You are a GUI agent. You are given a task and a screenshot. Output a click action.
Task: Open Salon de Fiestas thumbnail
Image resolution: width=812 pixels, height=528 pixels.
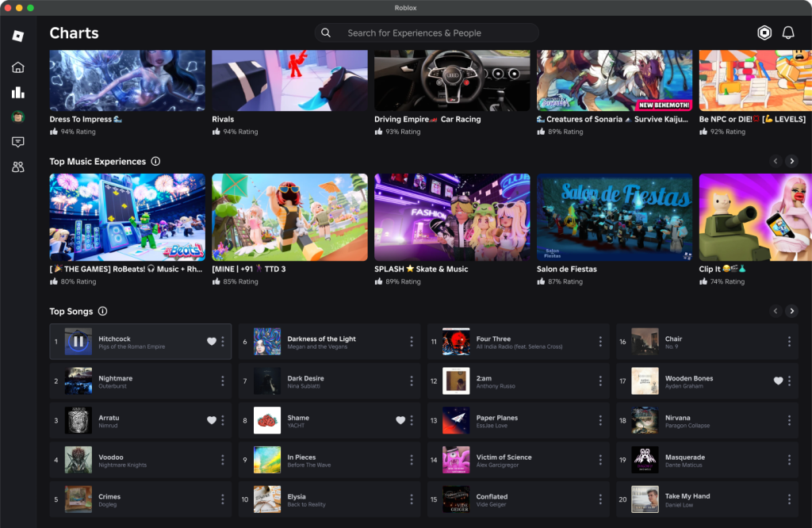(x=615, y=217)
